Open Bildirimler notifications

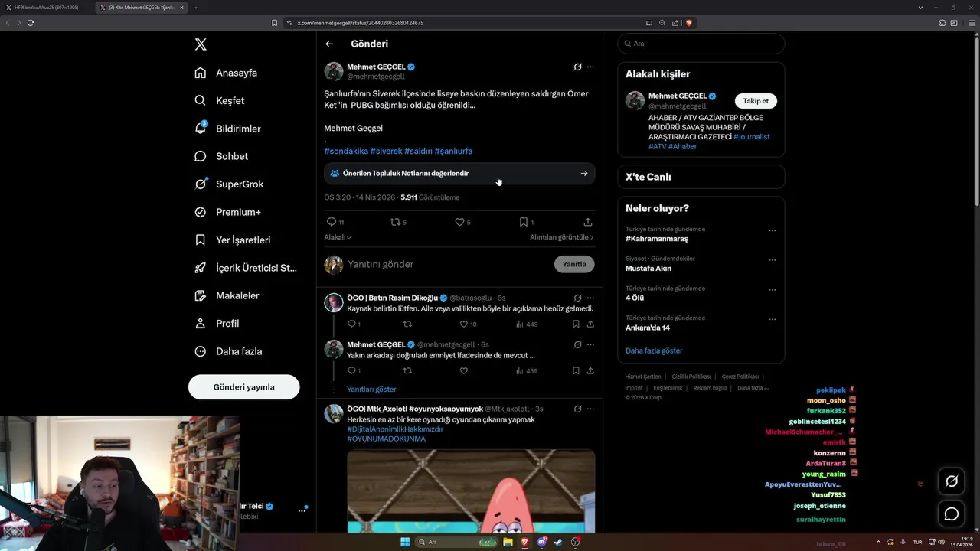[x=227, y=129]
